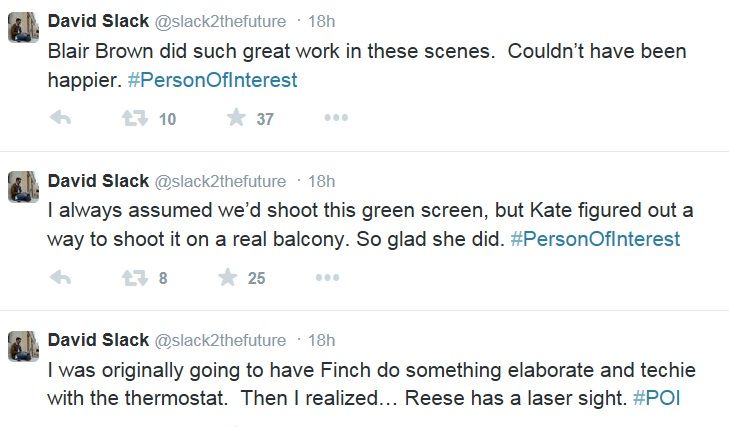The width and height of the screenshot is (729, 427).
Task: Open the 18h timestamp of first tweet
Action: 321,21
